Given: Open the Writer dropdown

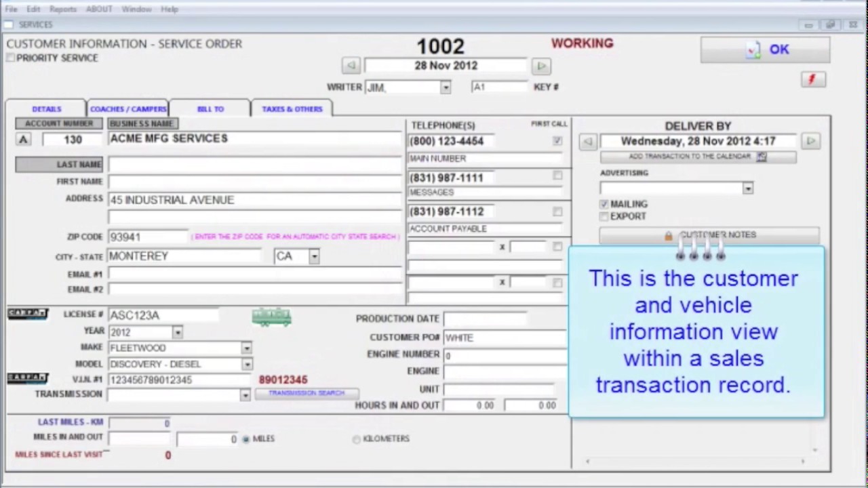Looking at the screenshot, I should (x=446, y=87).
